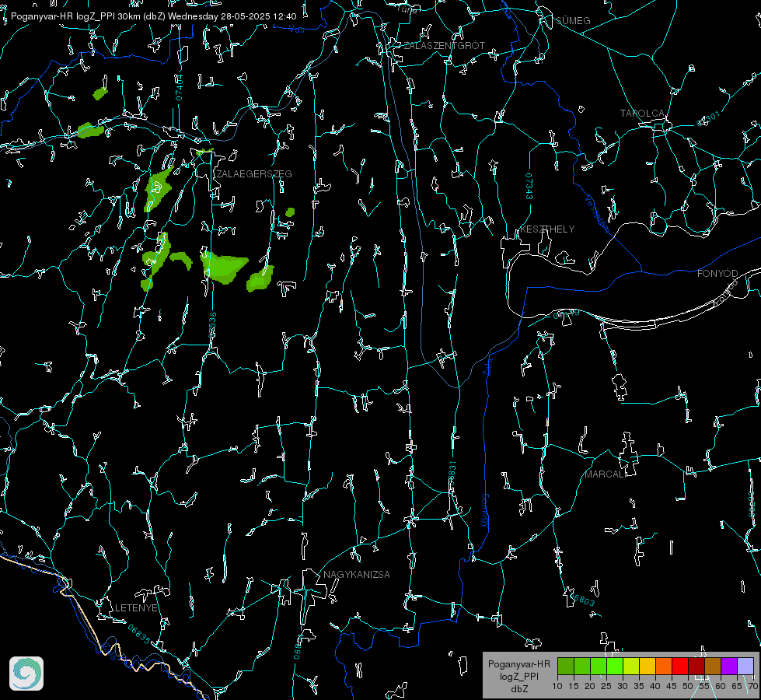The height and width of the screenshot is (700, 761).
Task: Click the ZALAEGERSZEG city label
Action: (254, 174)
